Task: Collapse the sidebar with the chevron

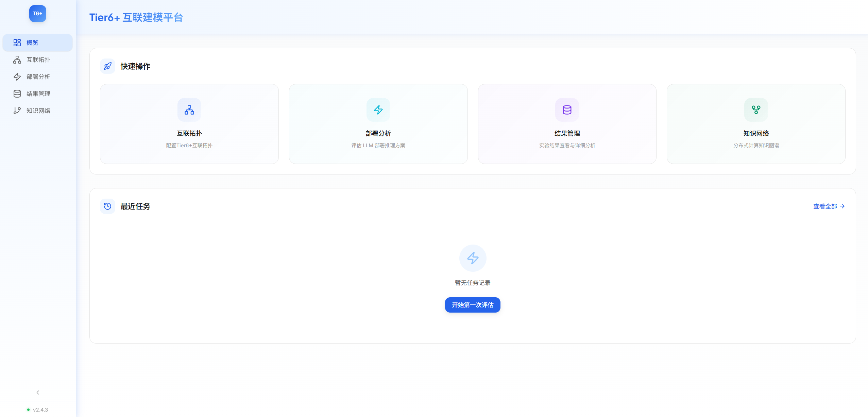Action: 38,393
